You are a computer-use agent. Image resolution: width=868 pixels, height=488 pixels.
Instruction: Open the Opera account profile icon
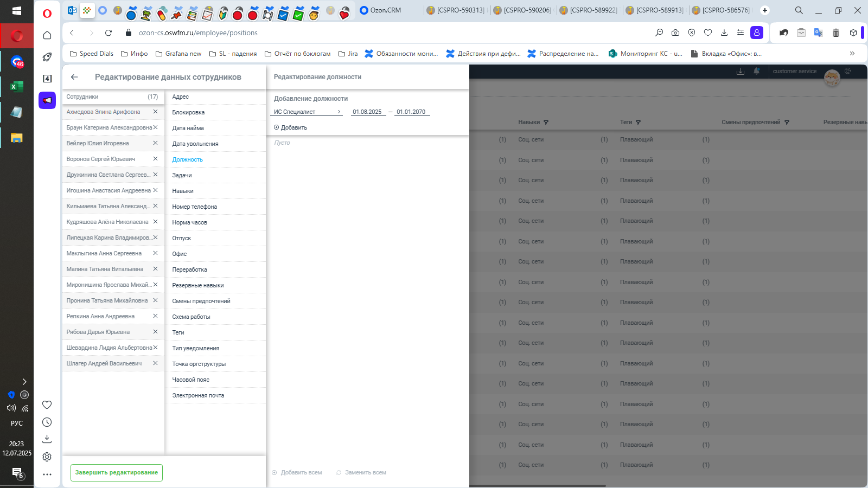[x=757, y=33]
